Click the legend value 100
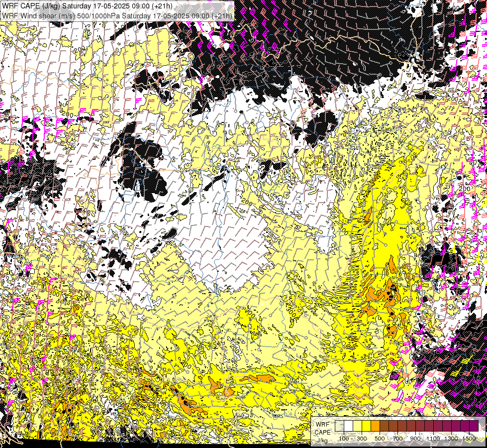The width and height of the screenshot is (487, 448). coord(344,439)
